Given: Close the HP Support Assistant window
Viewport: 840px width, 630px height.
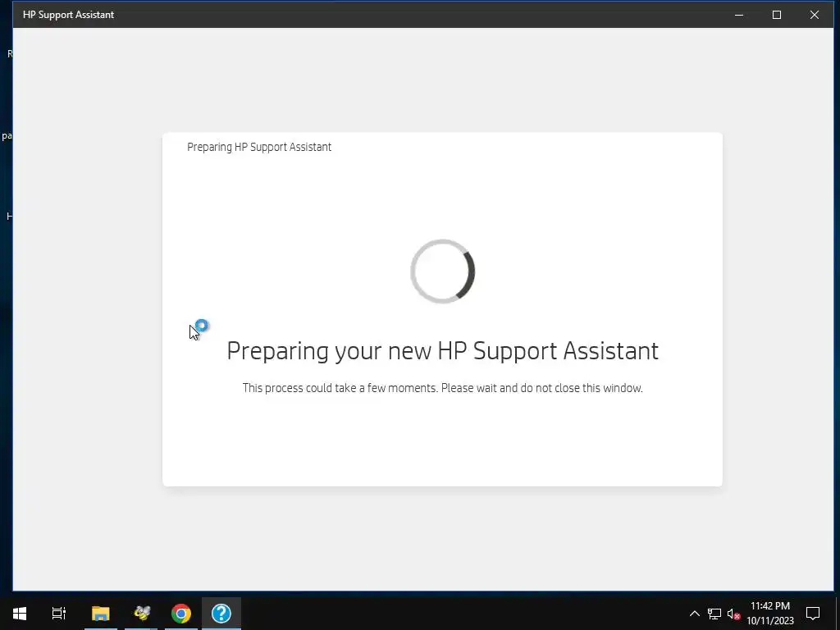Looking at the screenshot, I should coord(815,15).
